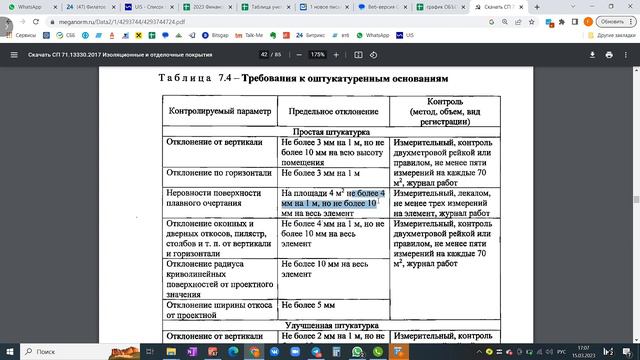Download the PDF file
The image size is (640, 360).
pyautogui.click(x=592, y=55)
